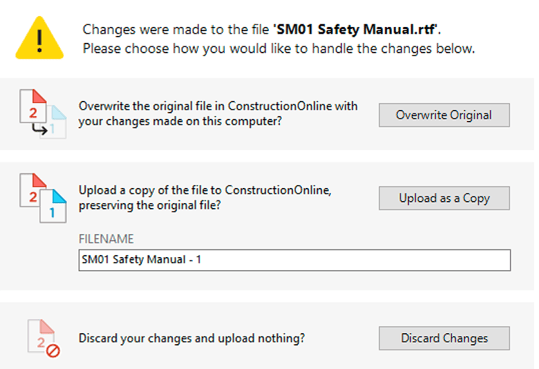
Task: Click 'Upload a copy of the file' description
Action: (x=205, y=197)
